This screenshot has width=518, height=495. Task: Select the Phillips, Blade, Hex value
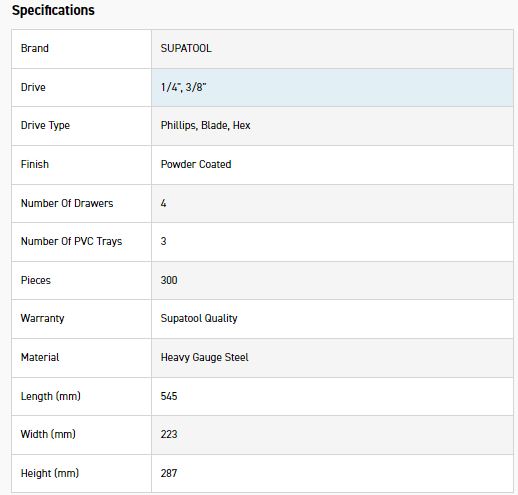tap(205, 125)
